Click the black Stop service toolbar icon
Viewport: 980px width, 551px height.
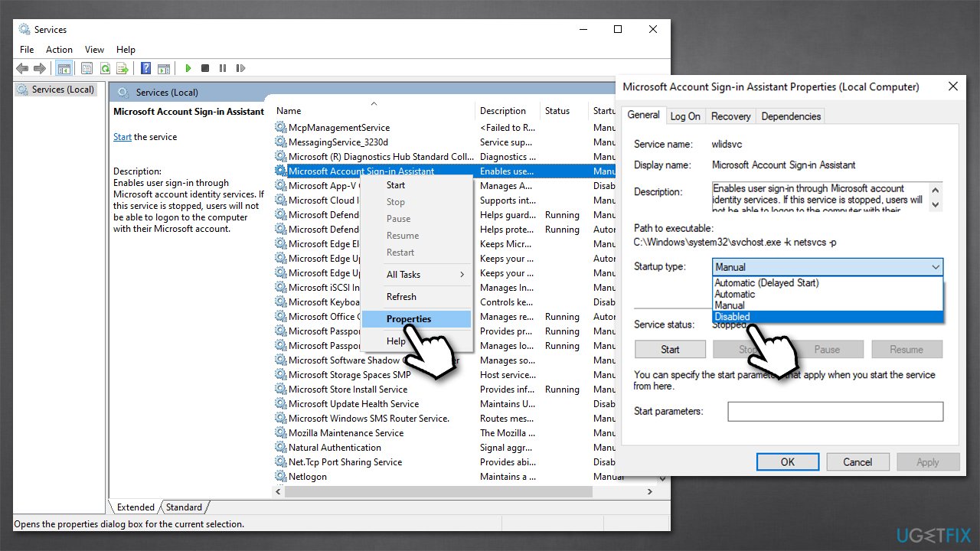pos(205,68)
